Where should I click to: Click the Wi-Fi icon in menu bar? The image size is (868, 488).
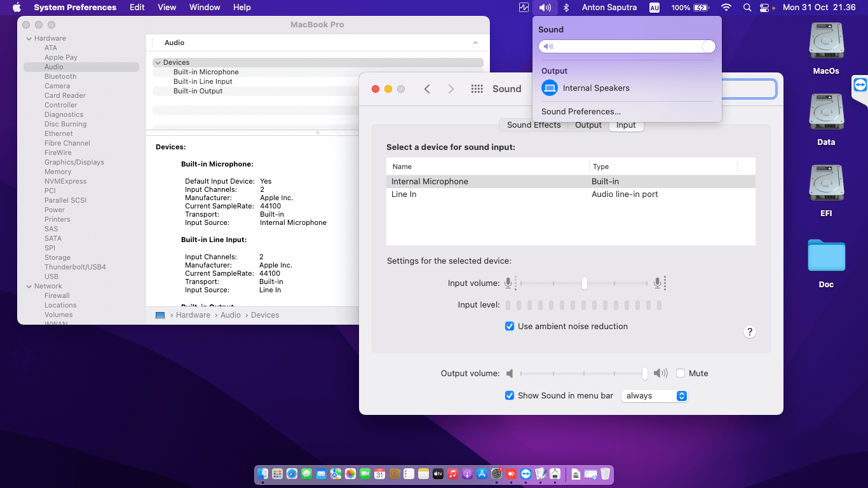(x=726, y=8)
